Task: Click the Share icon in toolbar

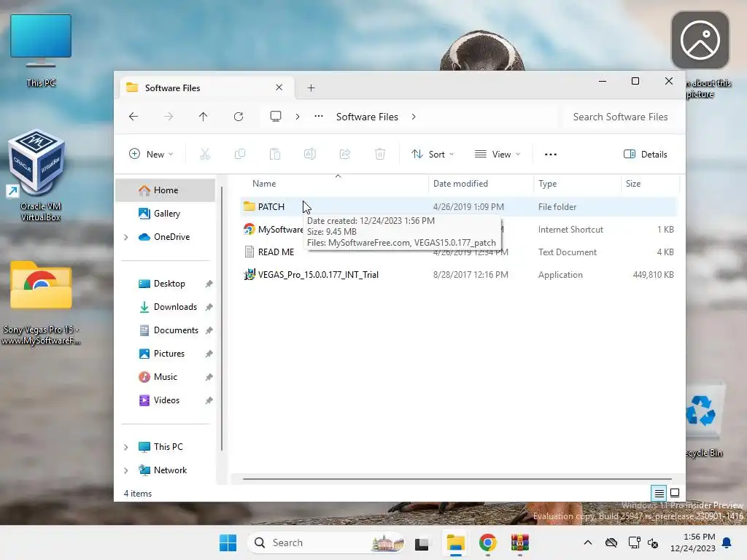Action: point(345,155)
